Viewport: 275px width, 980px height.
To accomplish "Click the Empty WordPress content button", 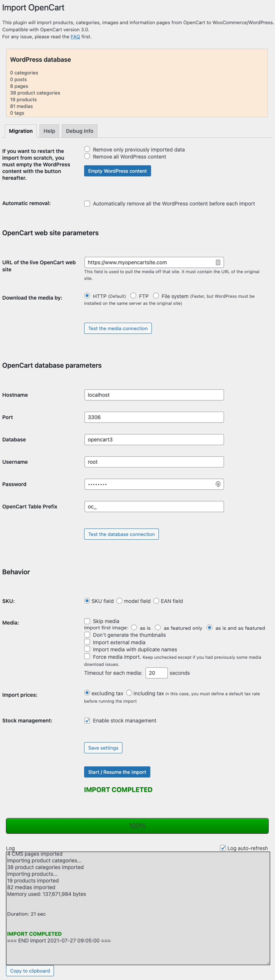I will [x=117, y=171].
